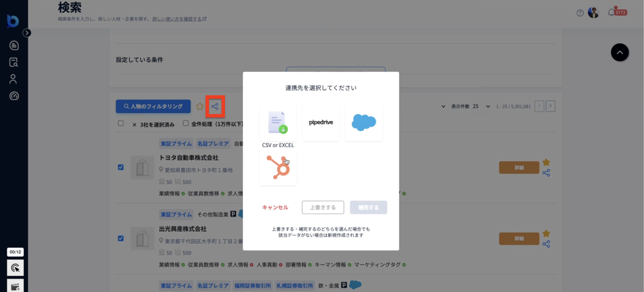Image resolution: width=644 pixels, height=292 pixels.
Task: Click company name トヨタ自動車株式会社
Action: [x=189, y=158]
